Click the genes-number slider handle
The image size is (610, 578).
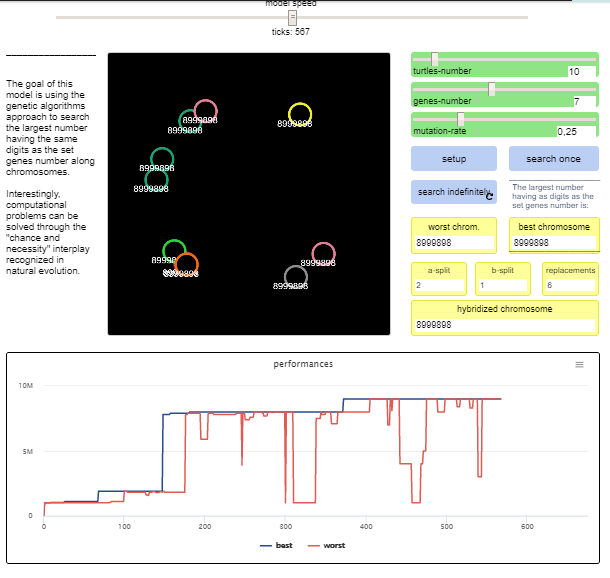(x=492, y=89)
